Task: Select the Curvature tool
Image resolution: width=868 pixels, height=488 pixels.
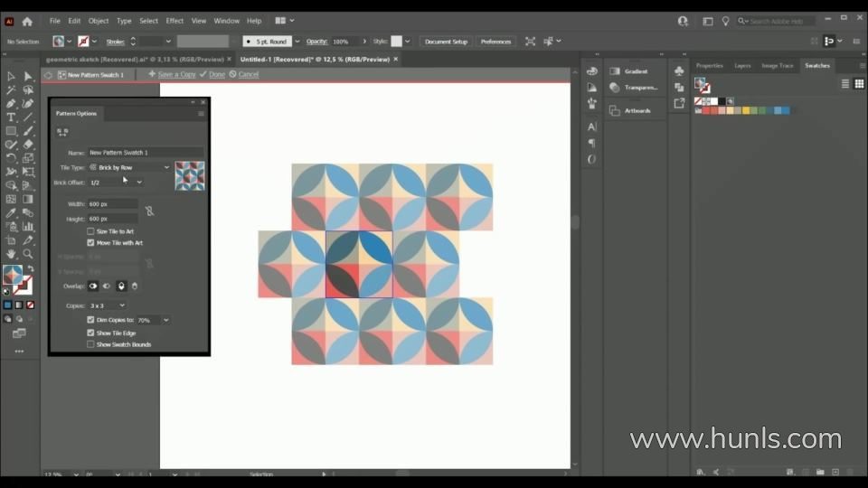Action: [28, 103]
